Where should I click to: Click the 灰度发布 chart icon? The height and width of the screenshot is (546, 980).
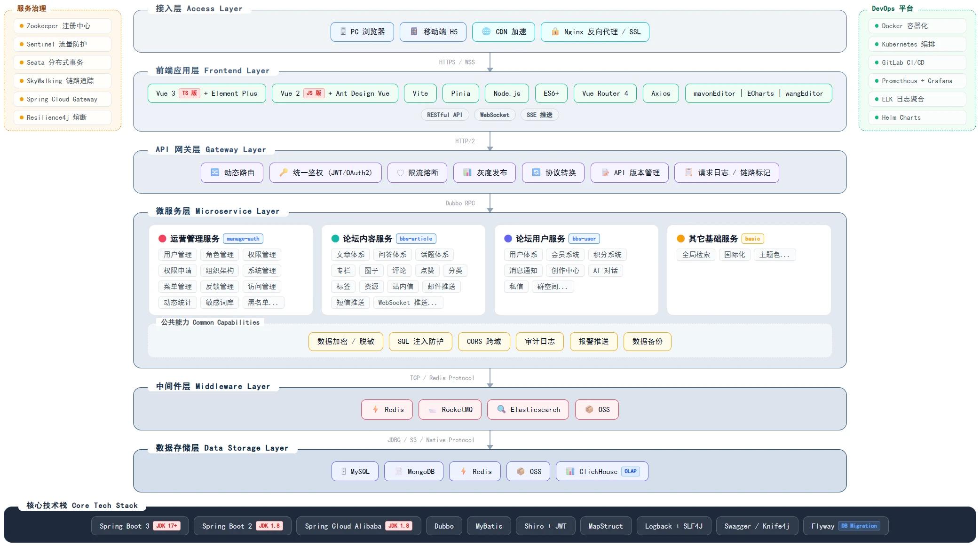click(x=467, y=172)
